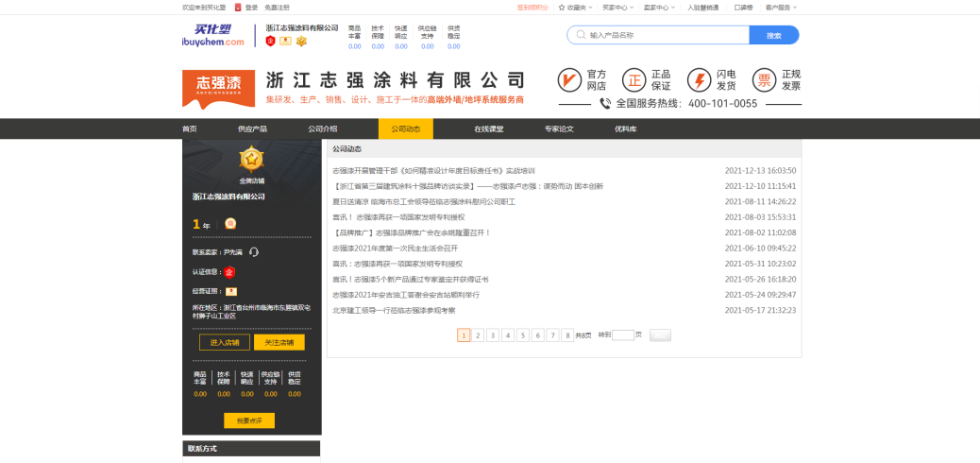Screen dimensions: 980x463
Task: Open news about 浙江省第三届建筑涂料十强品牌
Action: (x=467, y=186)
